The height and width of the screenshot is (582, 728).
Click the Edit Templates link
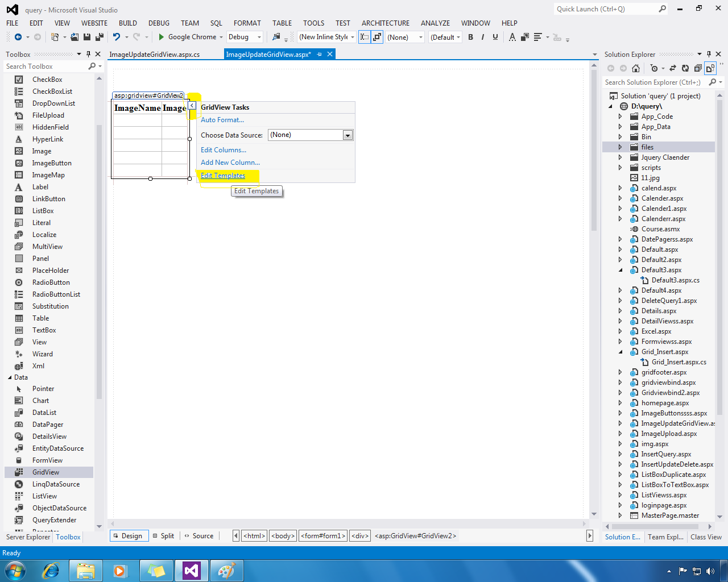222,176
